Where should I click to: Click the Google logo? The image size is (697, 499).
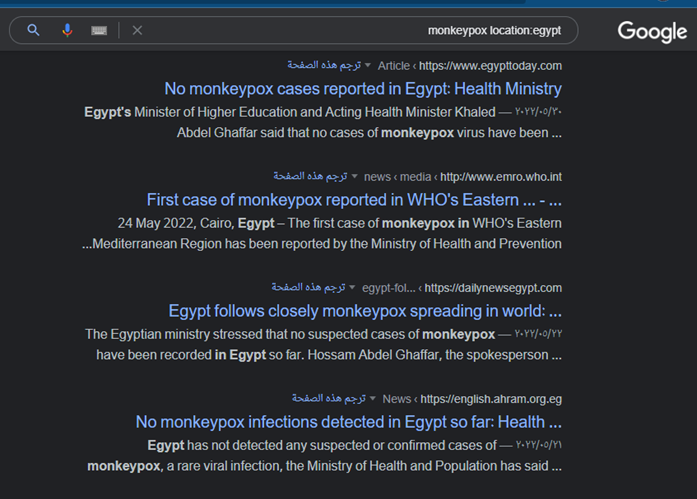pyautogui.click(x=651, y=31)
